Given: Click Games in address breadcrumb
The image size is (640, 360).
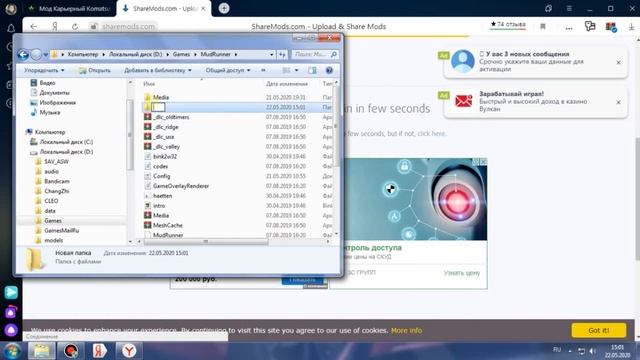Looking at the screenshot, I should pyautogui.click(x=181, y=54).
